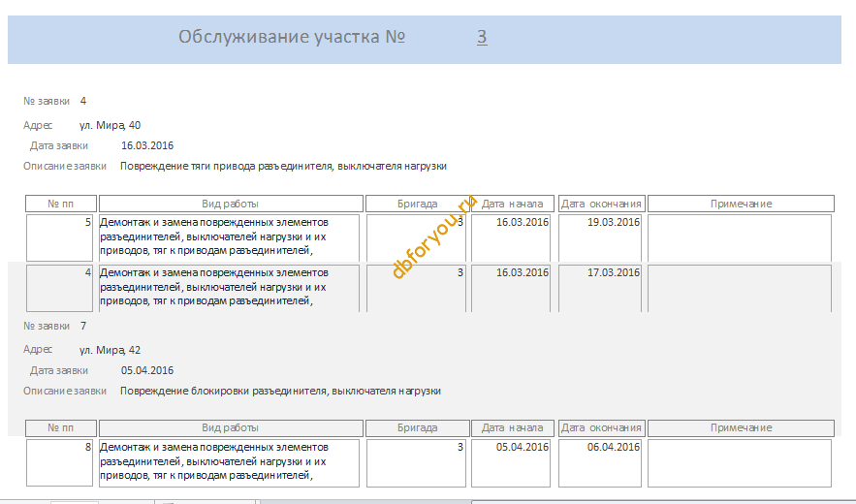
Task: Select the address "ул. Мира, 40"
Action: (x=110, y=126)
